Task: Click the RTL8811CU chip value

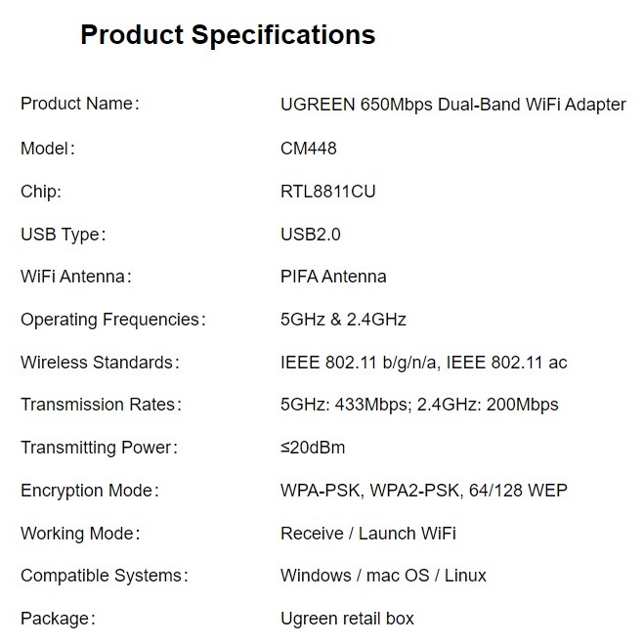Action: pyautogui.click(x=327, y=192)
